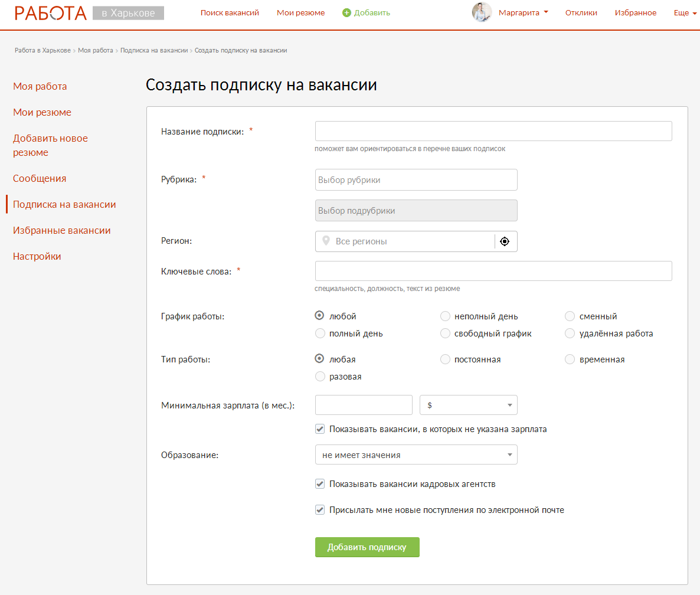Go to 'Избранные вакансии' in sidebar
Image resolution: width=700 pixels, height=595 pixels.
click(62, 231)
